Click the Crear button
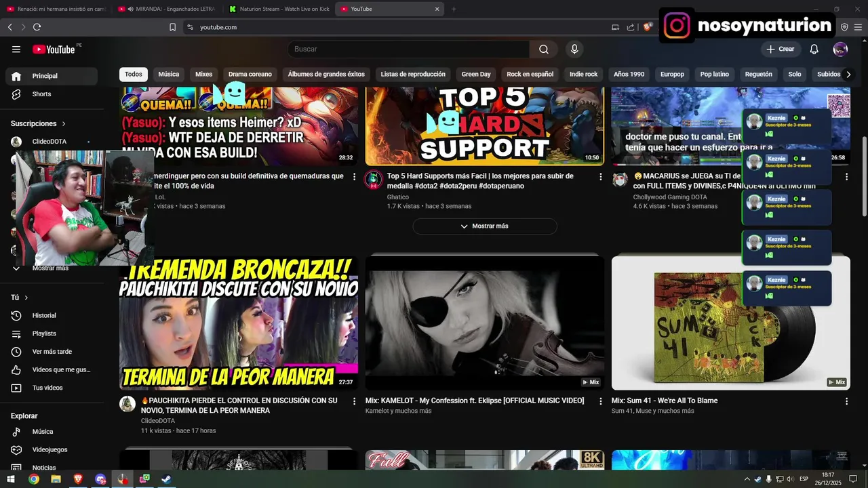The height and width of the screenshot is (488, 868). pyautogui.click(x=781, y=49)
